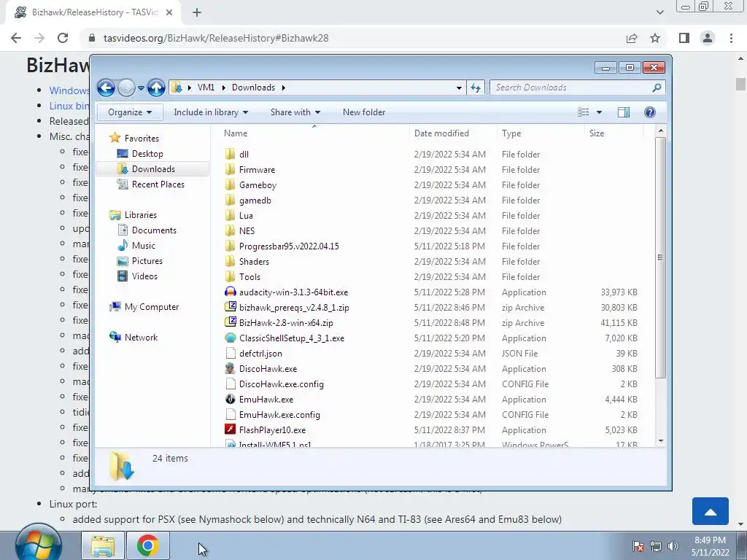Open the Explorer recent pages arrow

(141, 88)
